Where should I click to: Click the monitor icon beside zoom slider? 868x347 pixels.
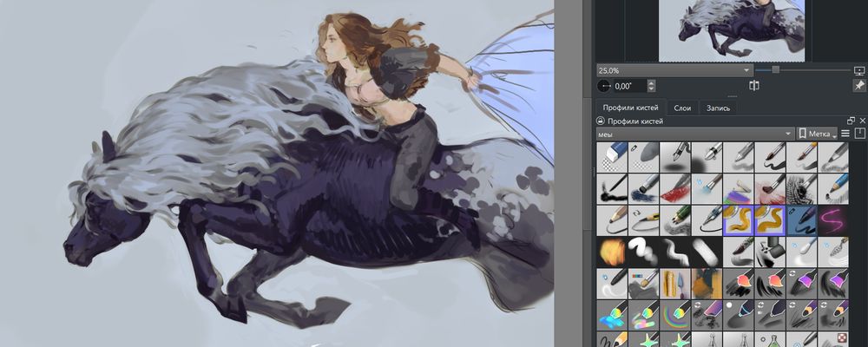(x=859, y=70)
